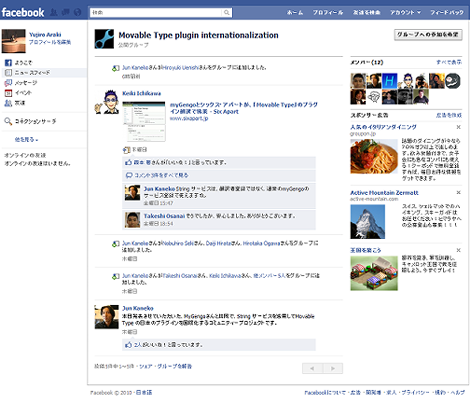The image size is (470, 402).
Task: Select the Friends sidebar item
Action: [15, 103]
